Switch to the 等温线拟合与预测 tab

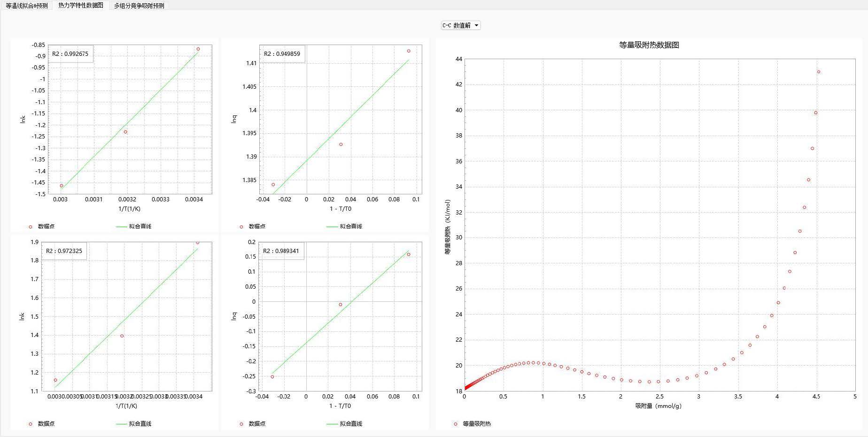pos(27,6)
